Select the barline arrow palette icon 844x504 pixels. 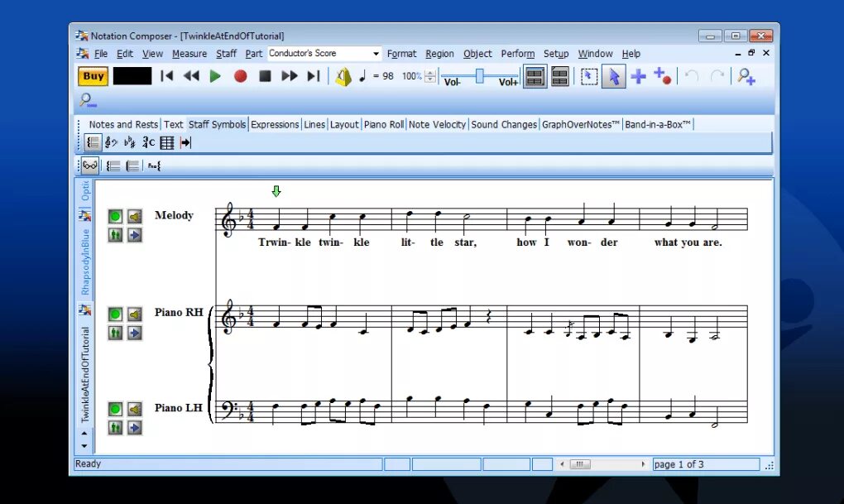click(185, 142)
